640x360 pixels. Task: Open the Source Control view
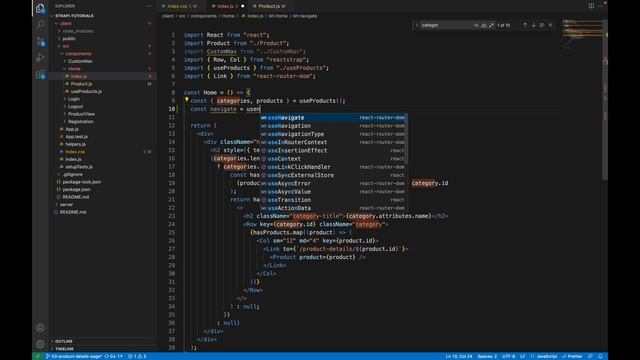point(40,41)
